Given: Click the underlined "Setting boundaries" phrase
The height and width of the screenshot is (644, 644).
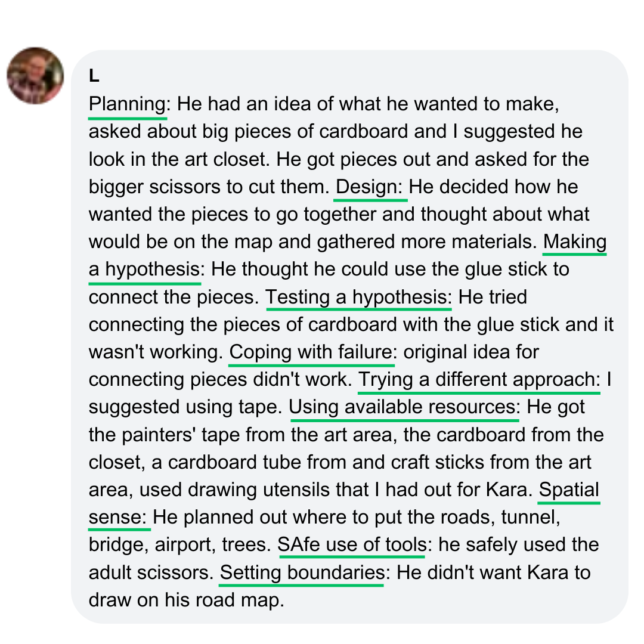Looking at the screenshot, I should pyautogui.click(x=301, y=573).
